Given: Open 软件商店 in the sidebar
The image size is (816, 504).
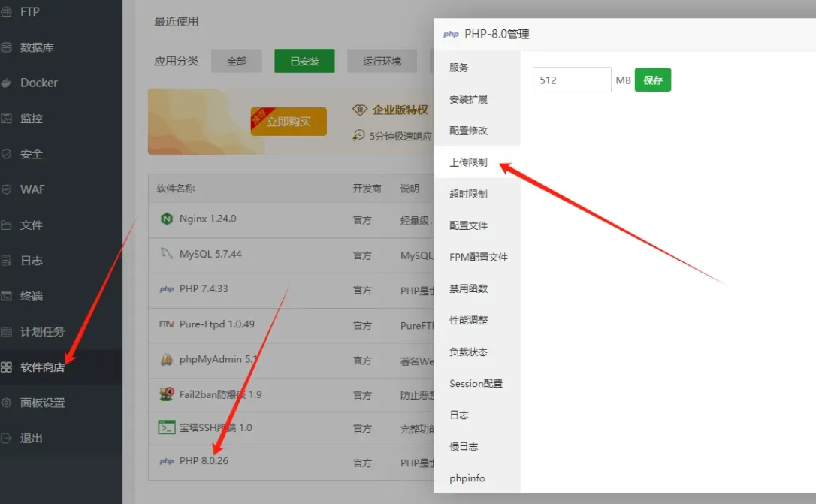Looking at the screenshot, I should [42, 367].
